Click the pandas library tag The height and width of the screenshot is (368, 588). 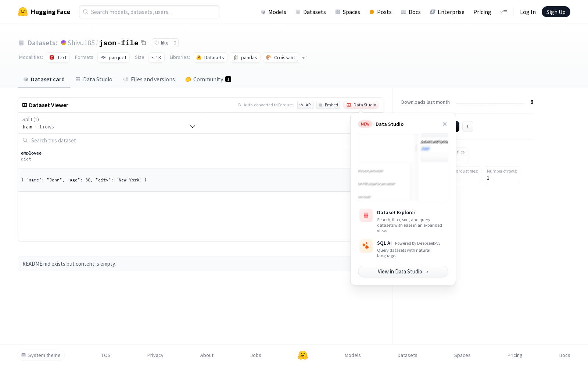click(x=245, y=57)
